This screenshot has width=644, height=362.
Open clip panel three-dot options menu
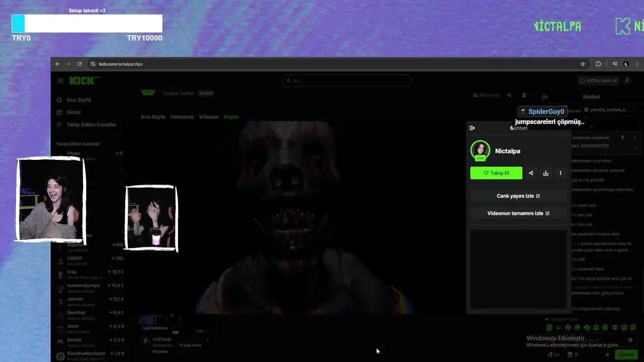(560, 173)
